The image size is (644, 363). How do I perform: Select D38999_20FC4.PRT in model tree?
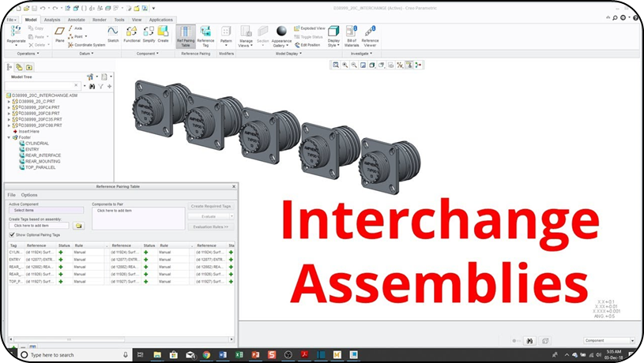(40, 107)
